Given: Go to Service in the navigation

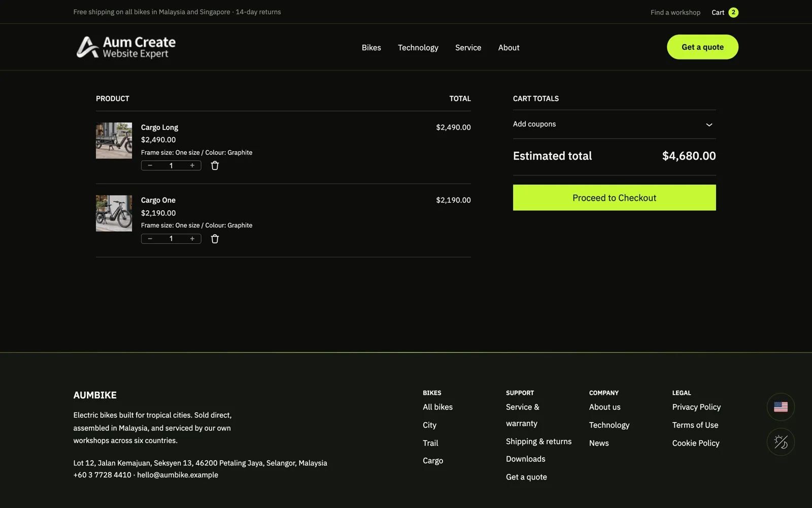Looking at the screenshot, I should pyautogui.click(x=468, y=47).
